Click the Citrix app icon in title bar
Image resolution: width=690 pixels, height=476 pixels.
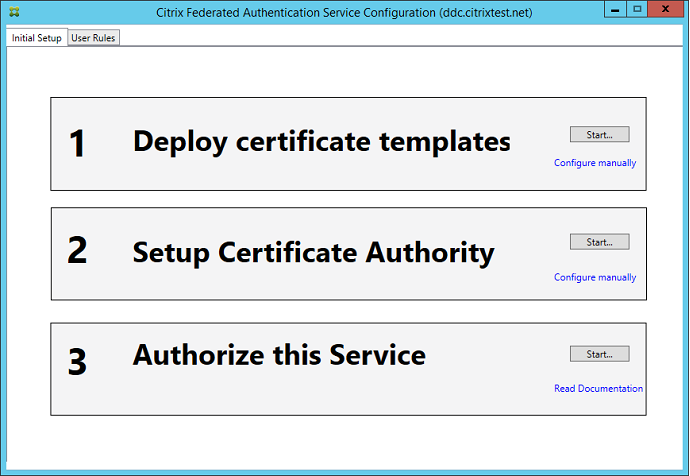(x=14, y=12)
